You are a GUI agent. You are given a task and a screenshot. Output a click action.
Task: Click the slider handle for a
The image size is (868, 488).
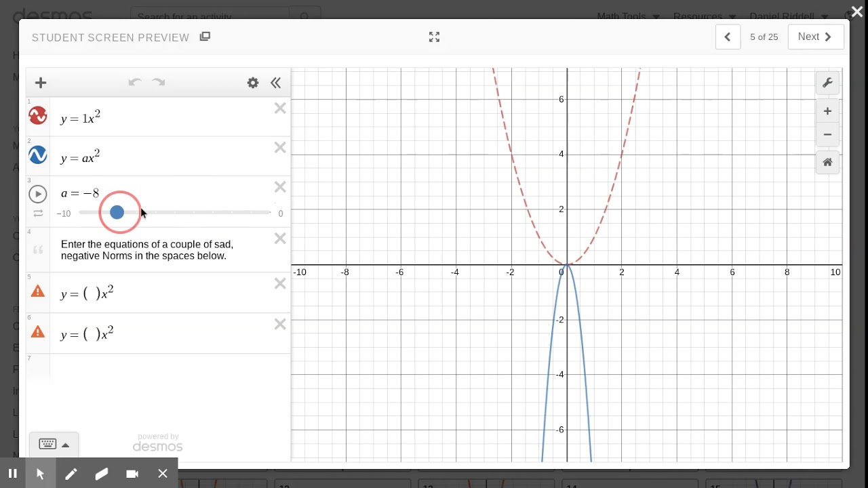pyautogui.click(x=117, y=212)
